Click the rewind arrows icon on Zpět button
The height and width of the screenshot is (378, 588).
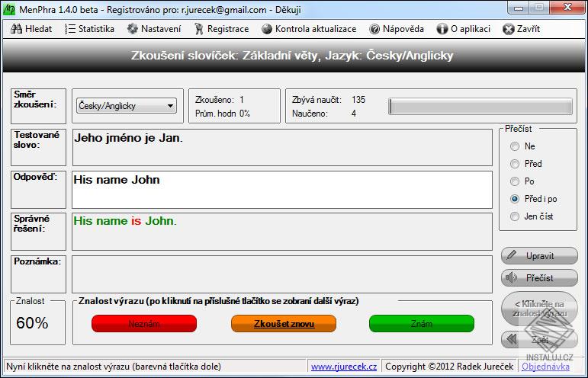[x=512, y=339]
